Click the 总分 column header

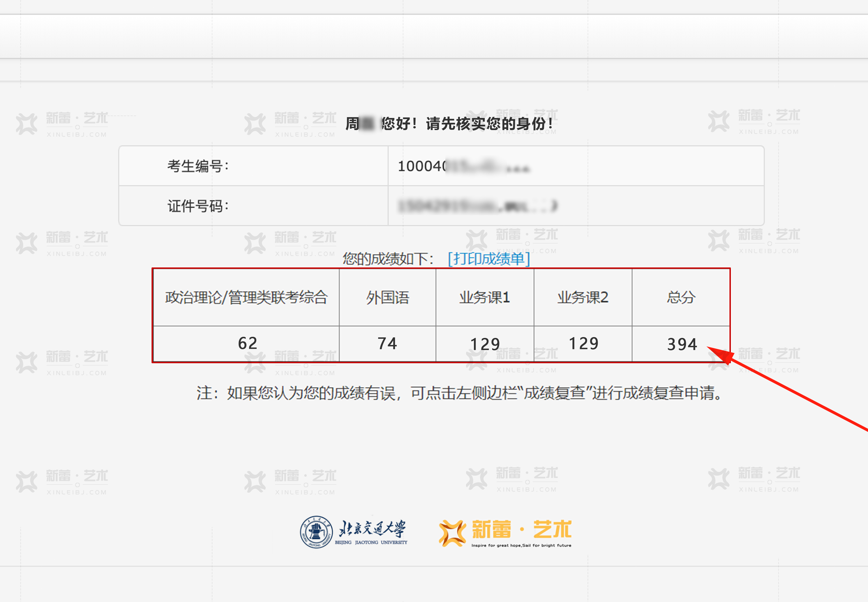click(681, 297)
